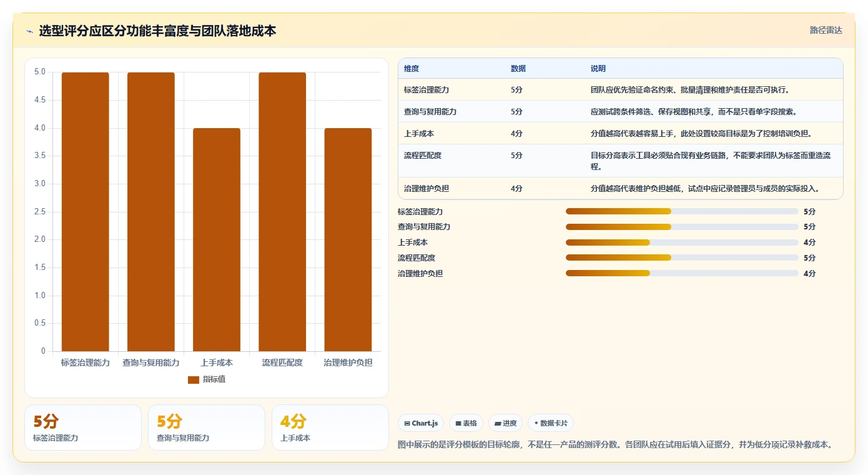Viewport: 868px width, 475px height.
Task: Click the lightning icon beside the page title
Action: pyautogui.click(x=29, y=31)
